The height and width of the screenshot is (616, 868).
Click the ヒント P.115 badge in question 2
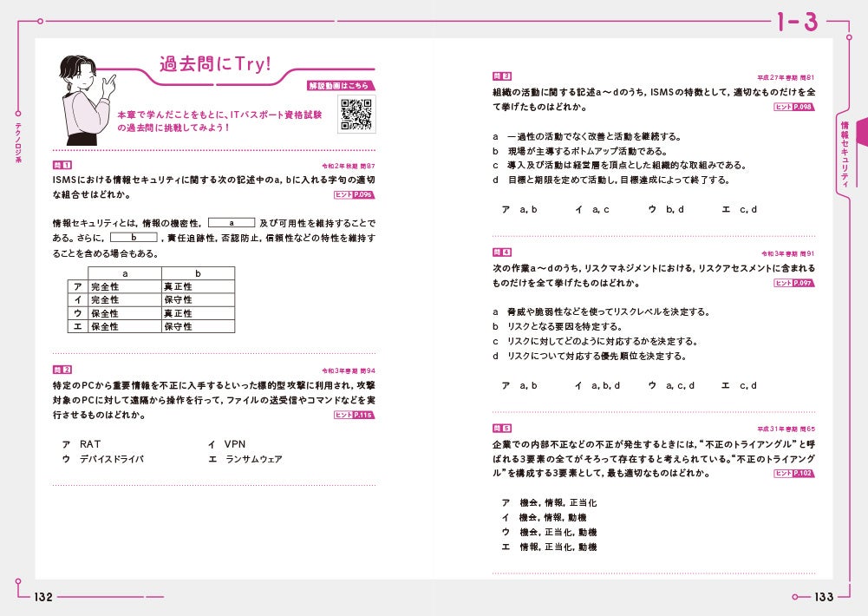(x=355, y=415)
